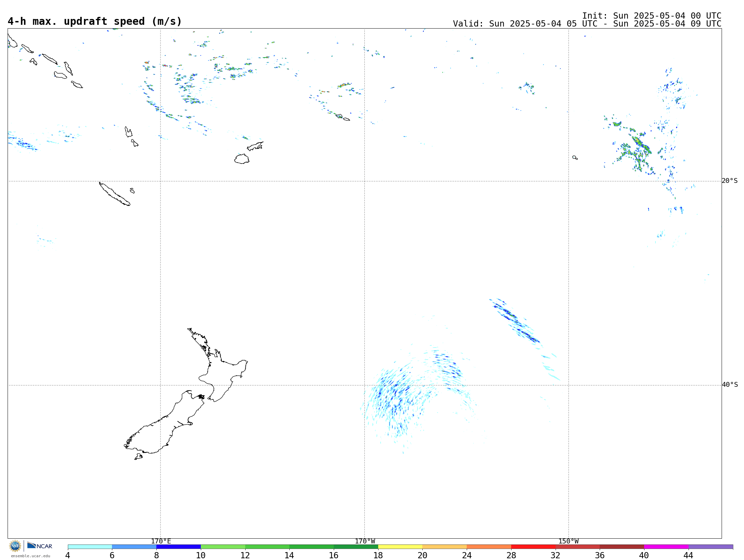This screenshot has height=560, width=744.
Task: Click the Init time text line
Action: 652,16
